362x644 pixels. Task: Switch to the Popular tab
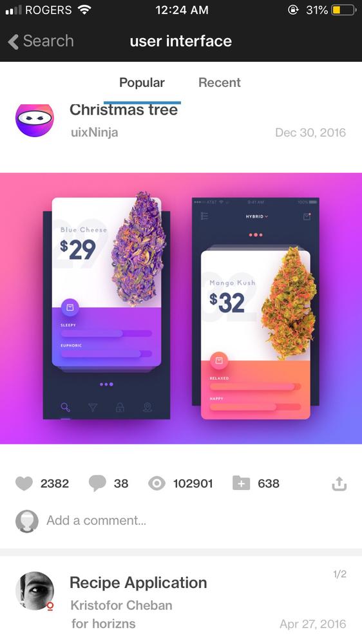[142, 82]
